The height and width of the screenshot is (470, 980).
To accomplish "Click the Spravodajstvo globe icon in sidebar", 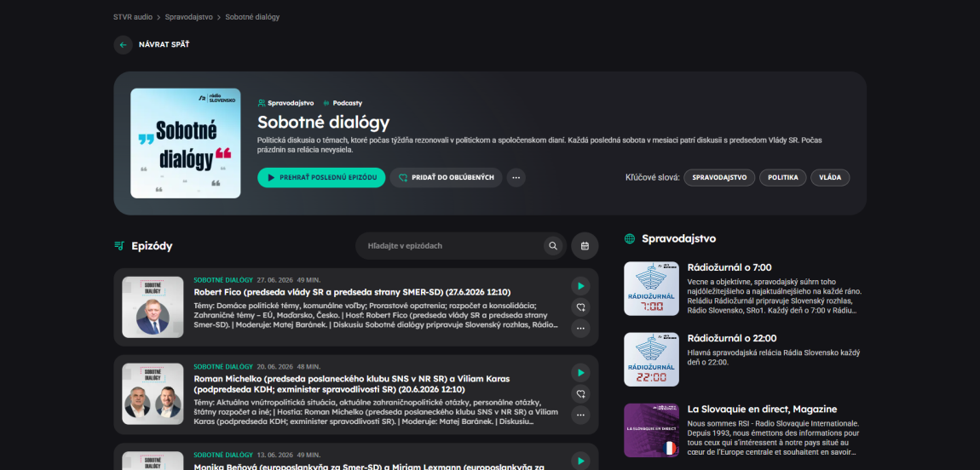I will point(630,238).
